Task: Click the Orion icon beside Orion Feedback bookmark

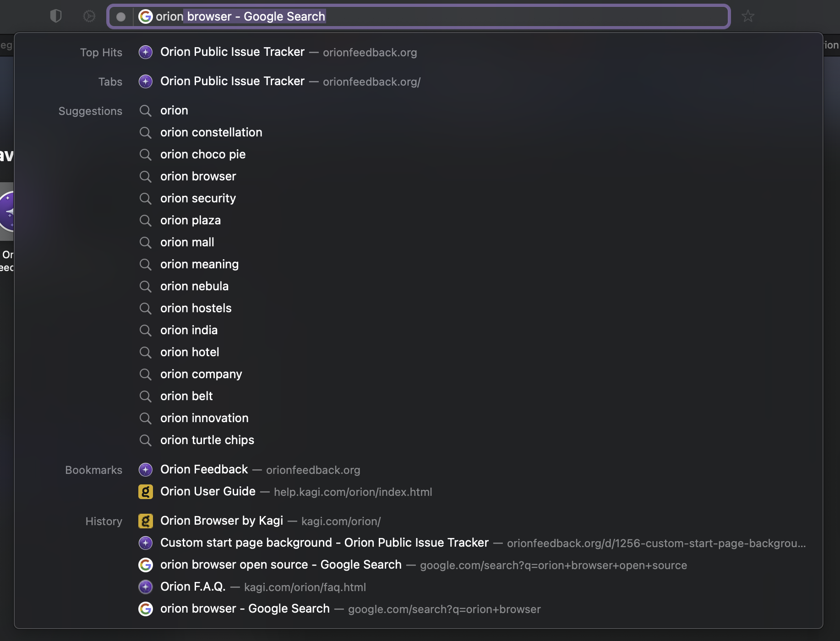Action: click(x=146, y=470)
